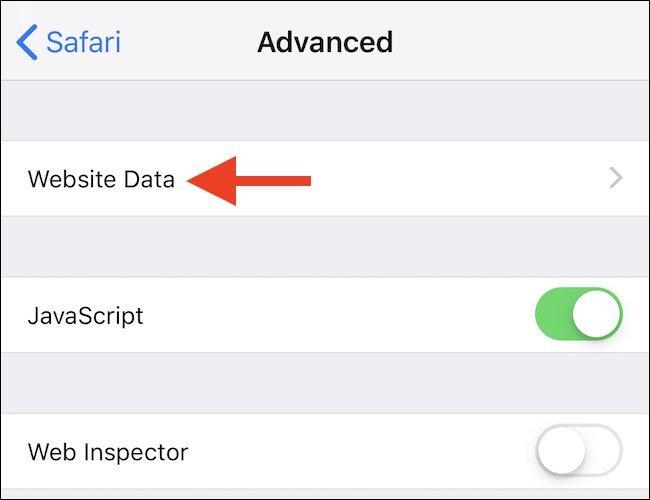650x500 pixels.
Task: Click the gray gap above the Website Data row
Action: 325,110
